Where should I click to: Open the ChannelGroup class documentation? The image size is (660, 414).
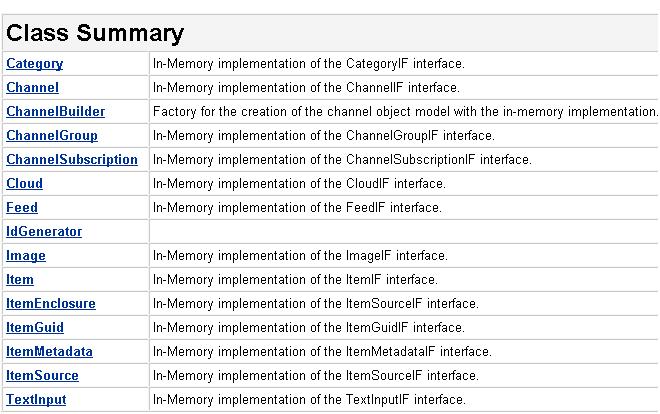click(x=52, y=135)
